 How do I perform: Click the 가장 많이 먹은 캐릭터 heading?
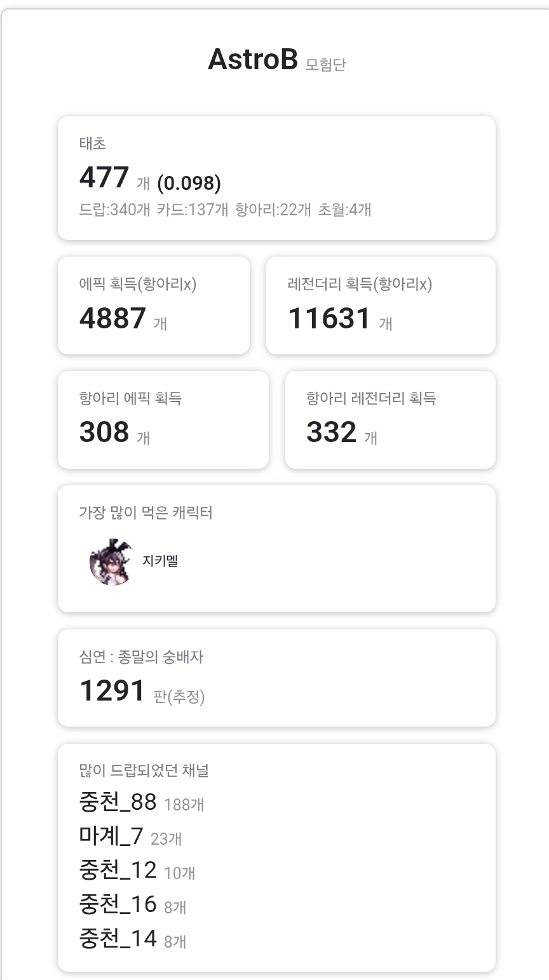click(146, 513)
